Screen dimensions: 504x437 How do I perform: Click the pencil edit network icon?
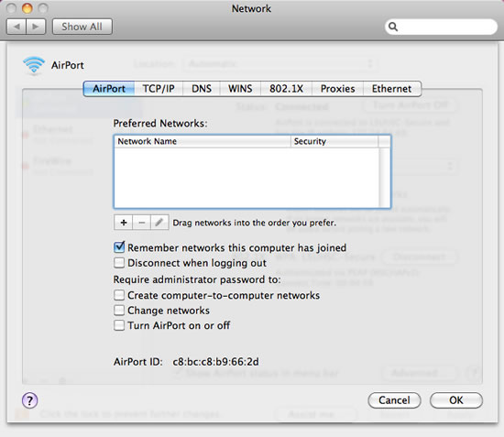click(159, 223)
